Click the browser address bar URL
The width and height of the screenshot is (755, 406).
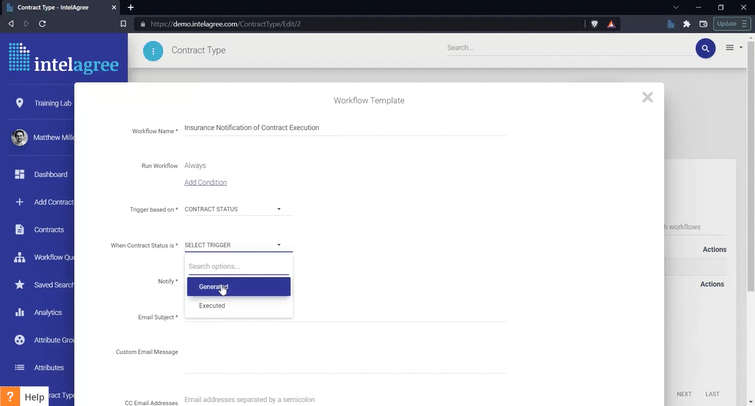(x=225, y=24)
